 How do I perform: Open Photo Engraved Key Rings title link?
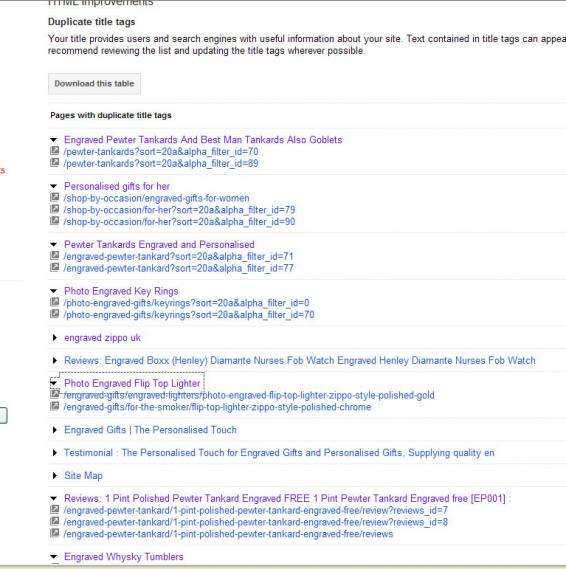pyautogui.click(x=121, y=291)
